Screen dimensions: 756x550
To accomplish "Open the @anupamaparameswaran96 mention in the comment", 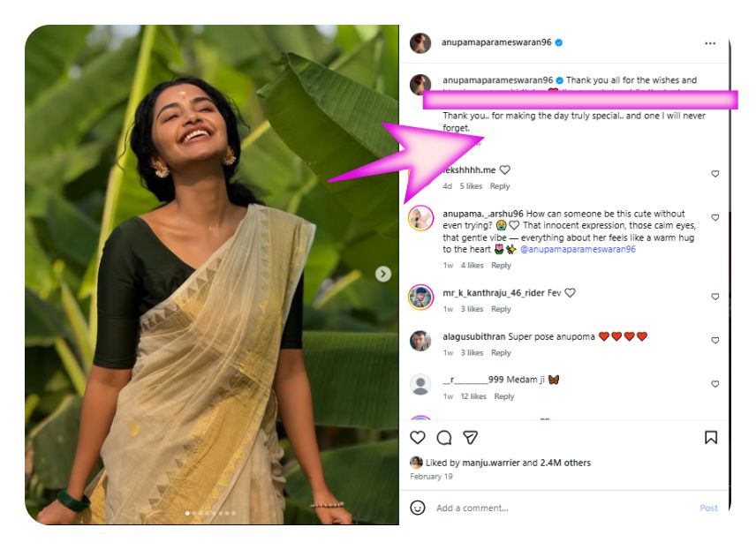I will tap(578, 250).
